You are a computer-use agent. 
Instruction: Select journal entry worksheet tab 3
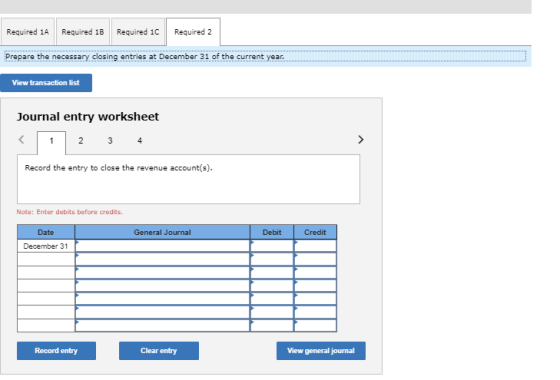click(x=110, y=141)
